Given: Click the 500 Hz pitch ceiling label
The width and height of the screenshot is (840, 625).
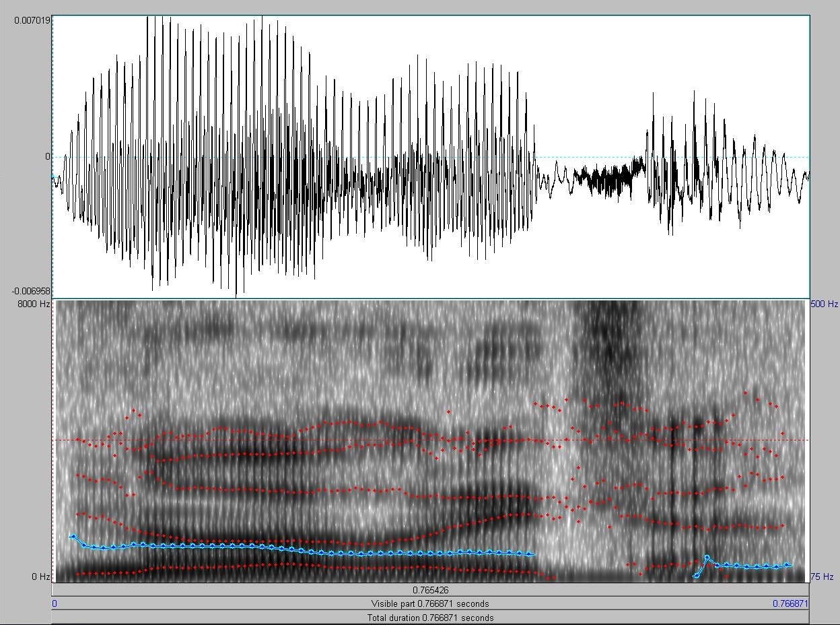Looking at the screenshot, I should [x=824, y=304].
